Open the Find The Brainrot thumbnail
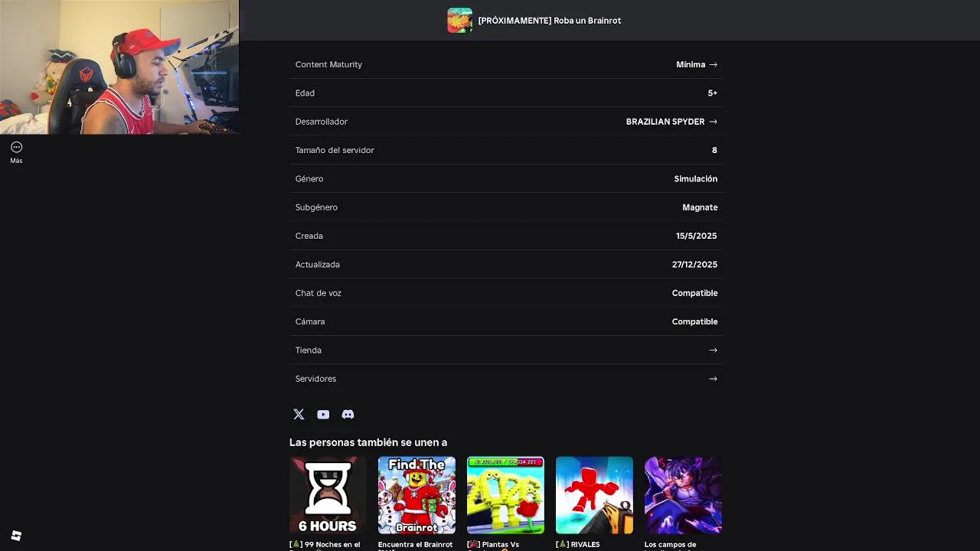The width and height of the screenshot is (980, 551). pyautogui.click(x=416, y=495)
